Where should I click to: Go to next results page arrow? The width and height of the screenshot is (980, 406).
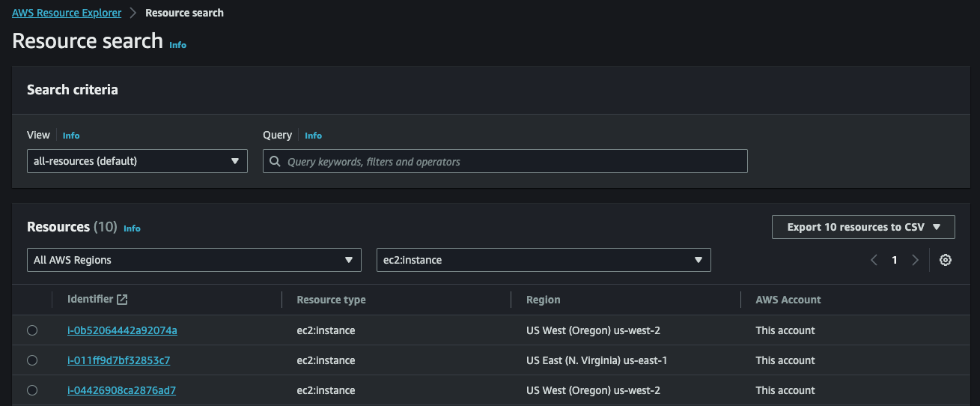(915, 260)
